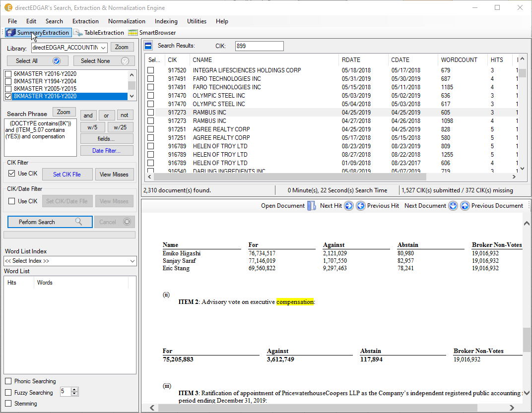Click the Previous Document arrow icon
The image size is (532, 413).
465,206
